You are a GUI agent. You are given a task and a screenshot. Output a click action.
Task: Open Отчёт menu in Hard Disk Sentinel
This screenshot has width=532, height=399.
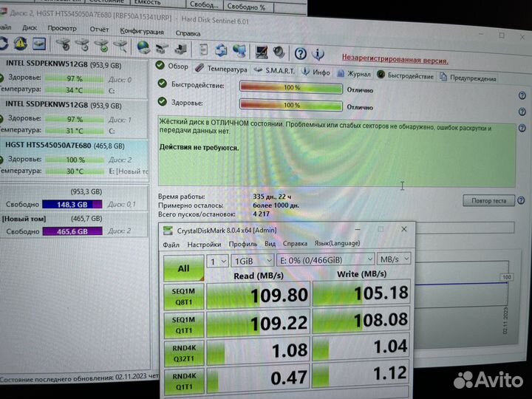99,30
